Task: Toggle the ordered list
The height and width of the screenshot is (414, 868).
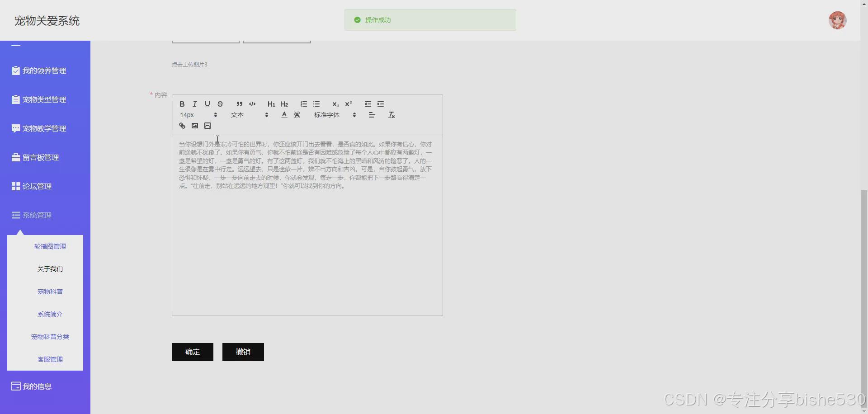Action: tap(303, 104)
